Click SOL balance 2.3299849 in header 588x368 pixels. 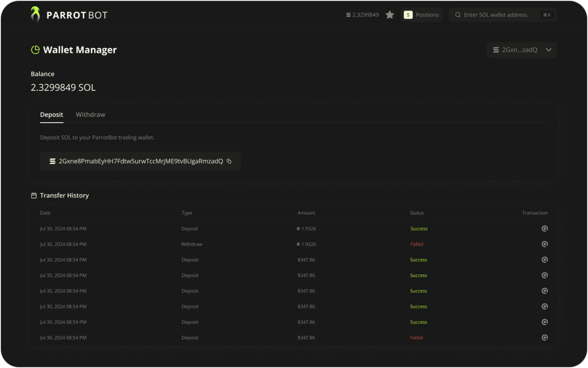(362, 15)
